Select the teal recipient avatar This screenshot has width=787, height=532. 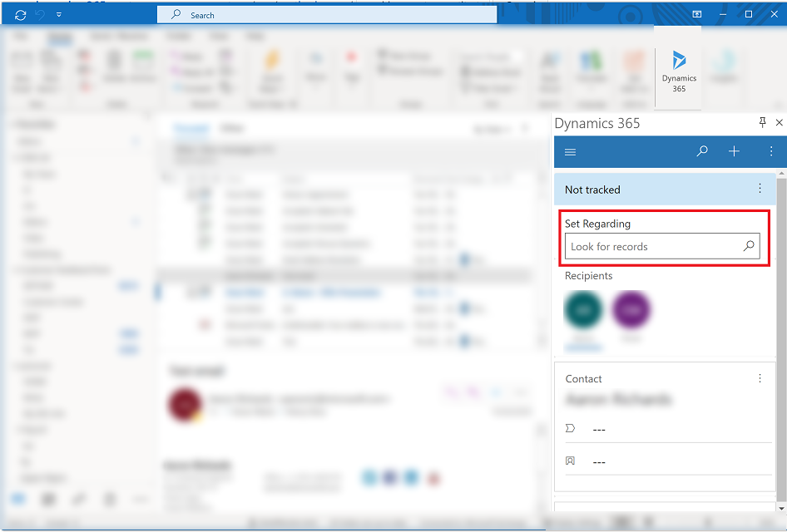coord(583,310)
